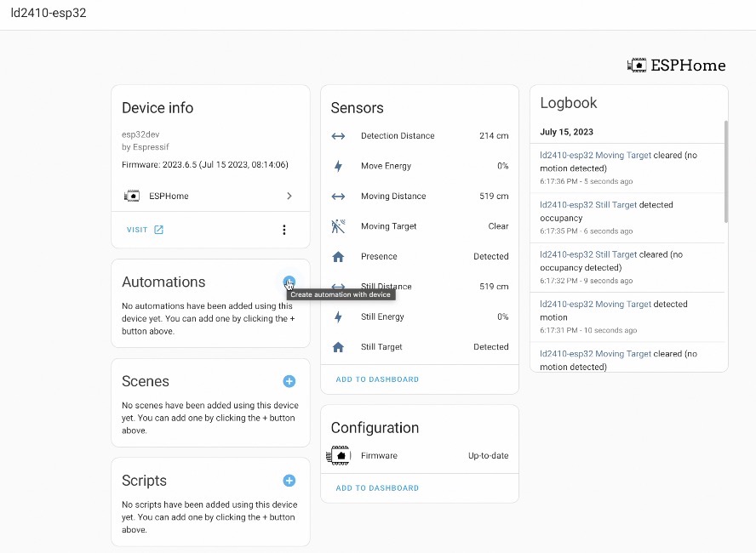This screenshot has height=553, width=756.
Task: Add a scene with the plus button
Action: click(x=289, y=381)
